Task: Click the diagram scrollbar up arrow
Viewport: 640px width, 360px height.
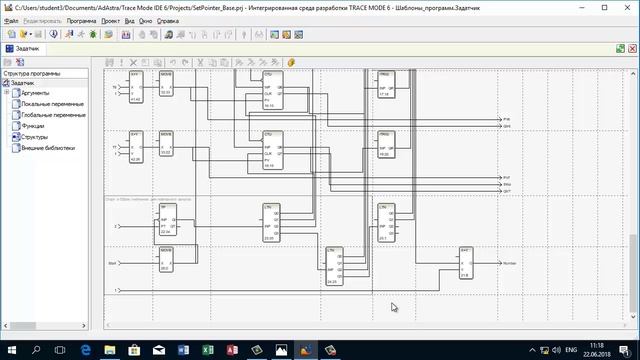Action: [633, 74]
